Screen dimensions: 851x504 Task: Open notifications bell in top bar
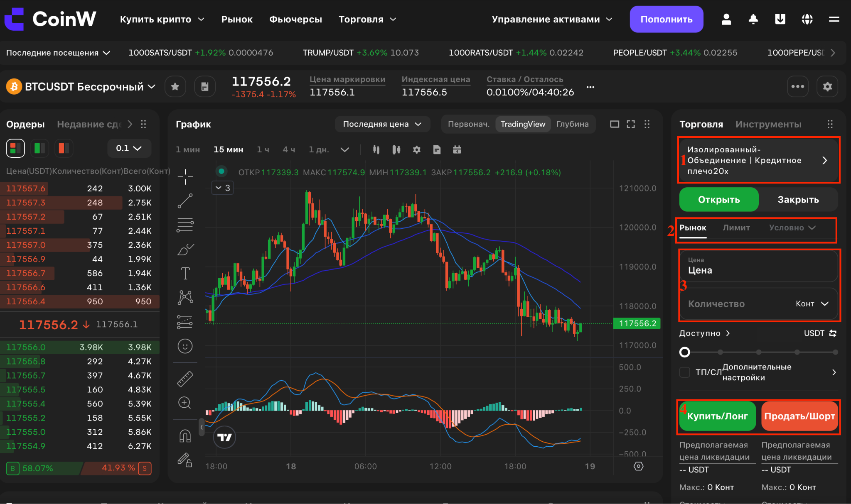(753, 19)
